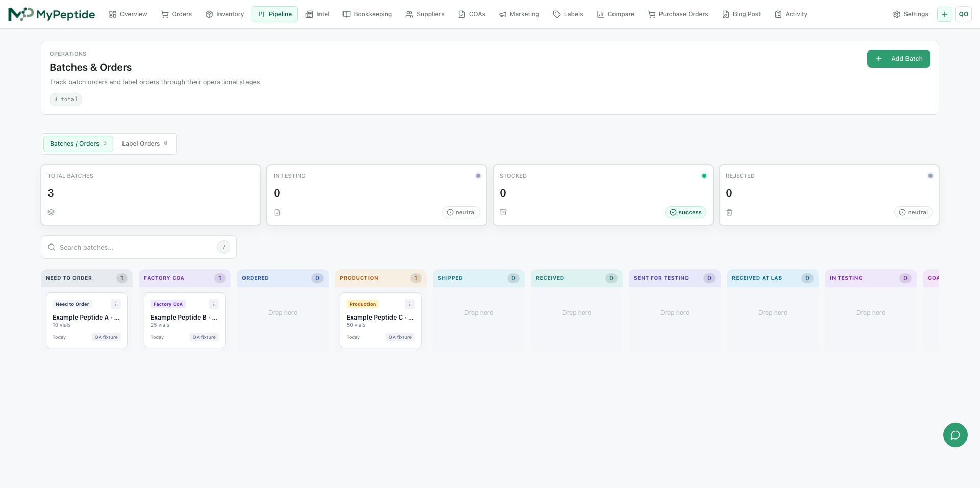Open the Example Peptide A batch card
Screen dimensions: 980x488
(x=87, y=320)
